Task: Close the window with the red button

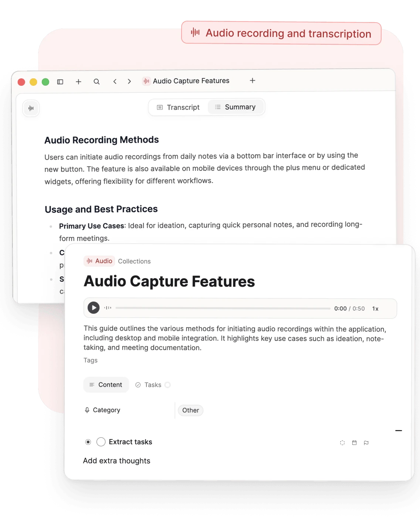Action: coord(21,82)
